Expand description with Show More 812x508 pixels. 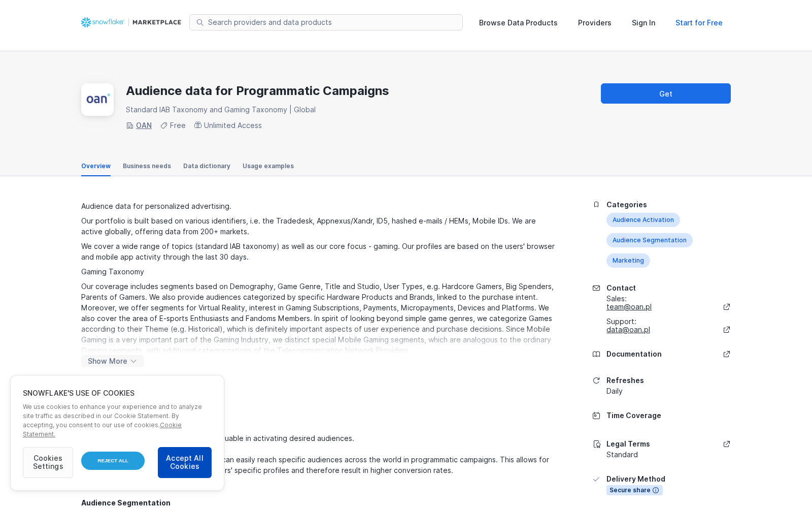point(113,361)
